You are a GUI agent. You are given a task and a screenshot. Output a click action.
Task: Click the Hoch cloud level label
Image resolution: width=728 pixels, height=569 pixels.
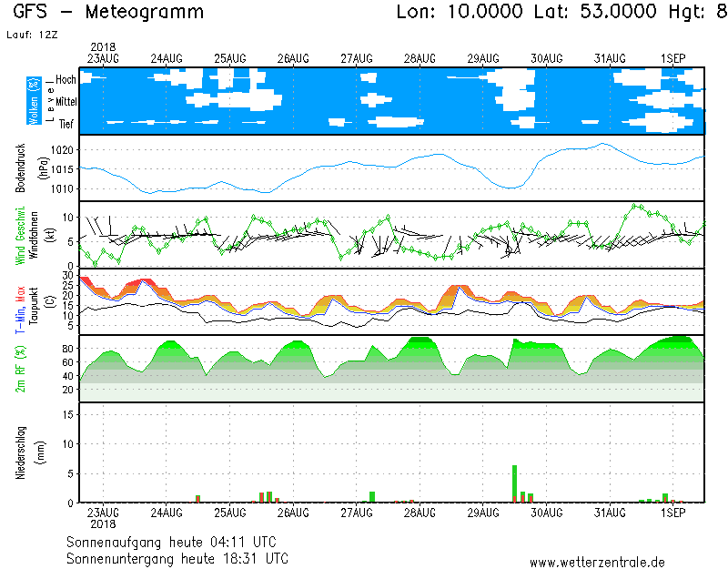pyautogui.click(x=66, y=80)
